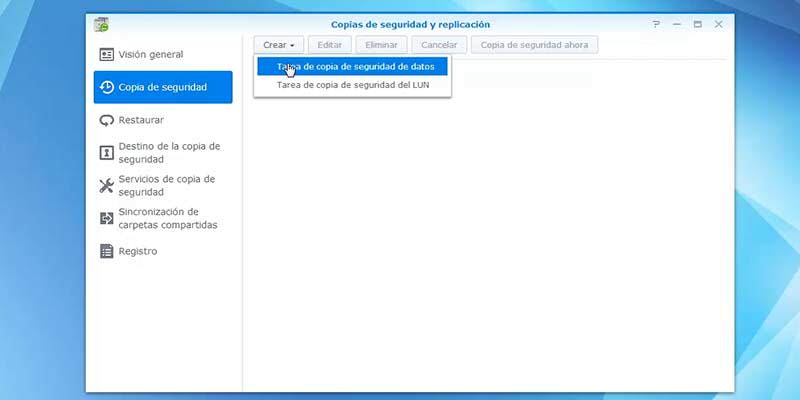Open Servicios de copia de seguridad

coord(163,186)
